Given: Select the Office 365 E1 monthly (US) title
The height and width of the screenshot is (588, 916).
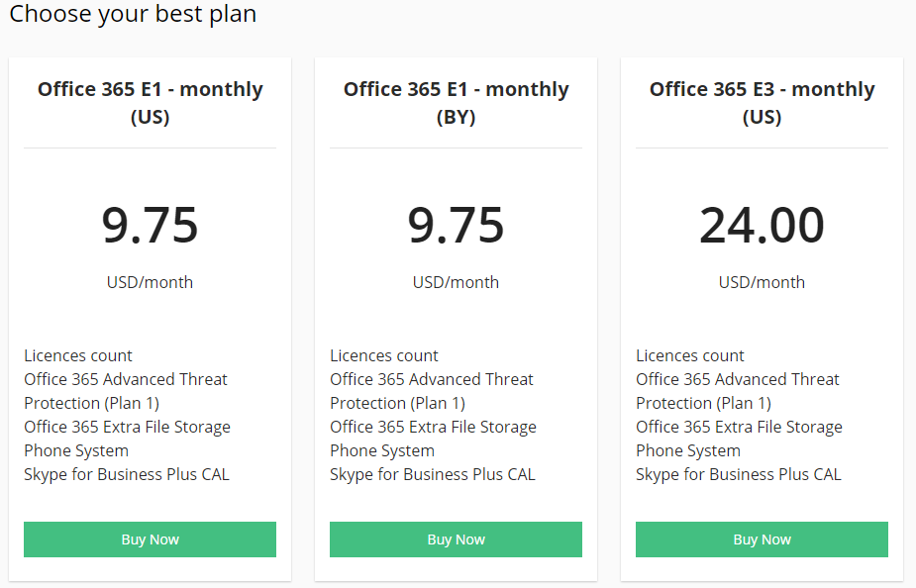Looking at the screenshot, I should pyautogui.click(x=150, y=103).
